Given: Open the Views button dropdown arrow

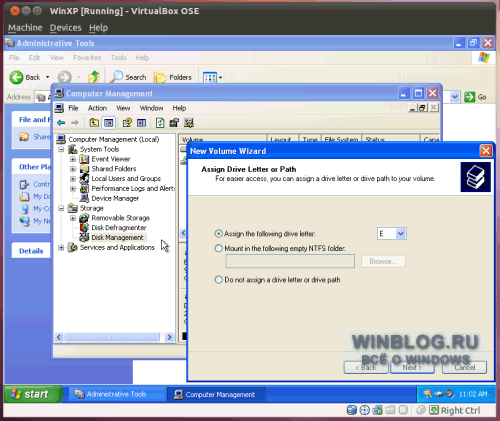Looking at the screenshot, I should [220, 78].
